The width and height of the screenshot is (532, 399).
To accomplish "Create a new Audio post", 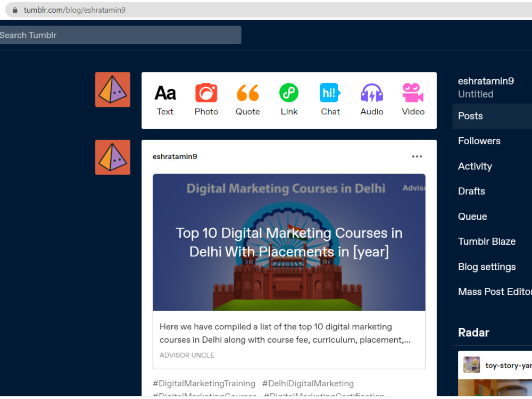I will pyautogui.click(x=372, y=100).
